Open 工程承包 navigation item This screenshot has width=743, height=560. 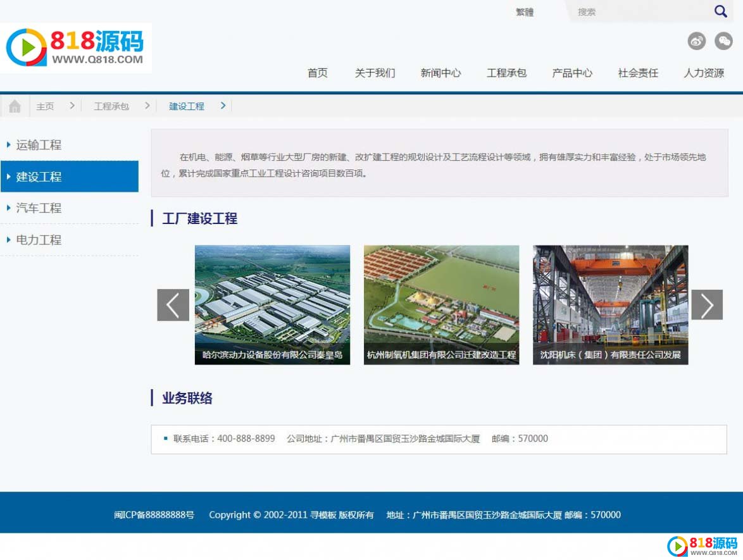(506, 73)
